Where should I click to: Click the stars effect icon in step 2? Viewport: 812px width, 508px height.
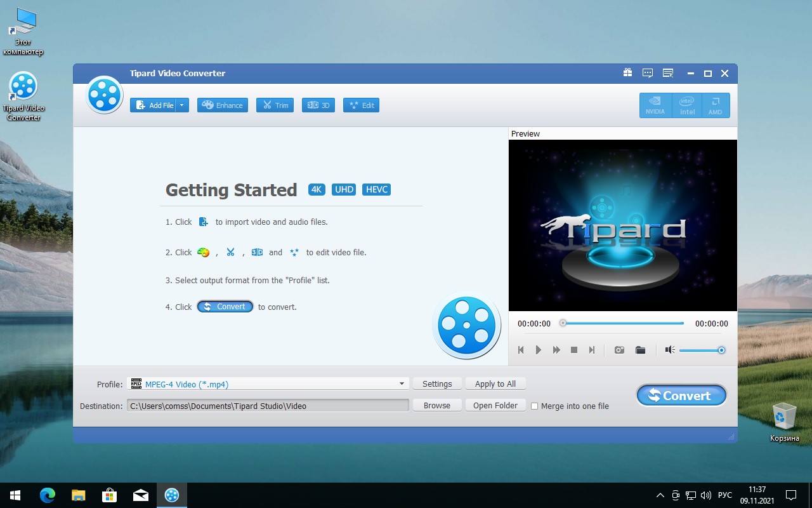point(294,252)
